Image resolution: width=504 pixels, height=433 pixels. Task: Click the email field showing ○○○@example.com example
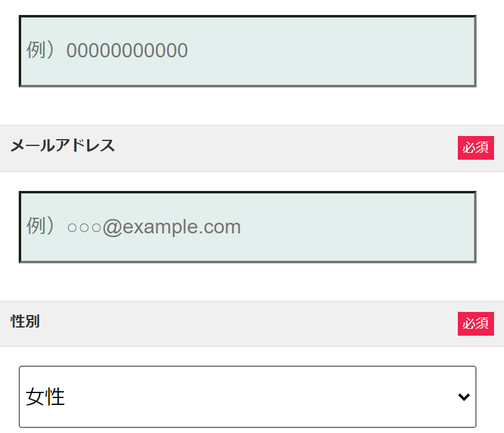(247, 226)
